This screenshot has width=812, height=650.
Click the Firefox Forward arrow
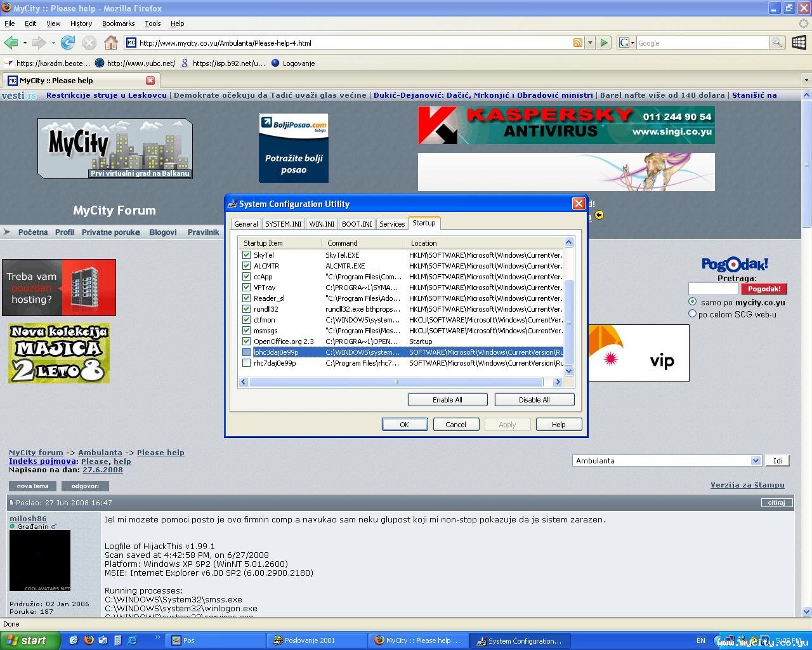39,43
